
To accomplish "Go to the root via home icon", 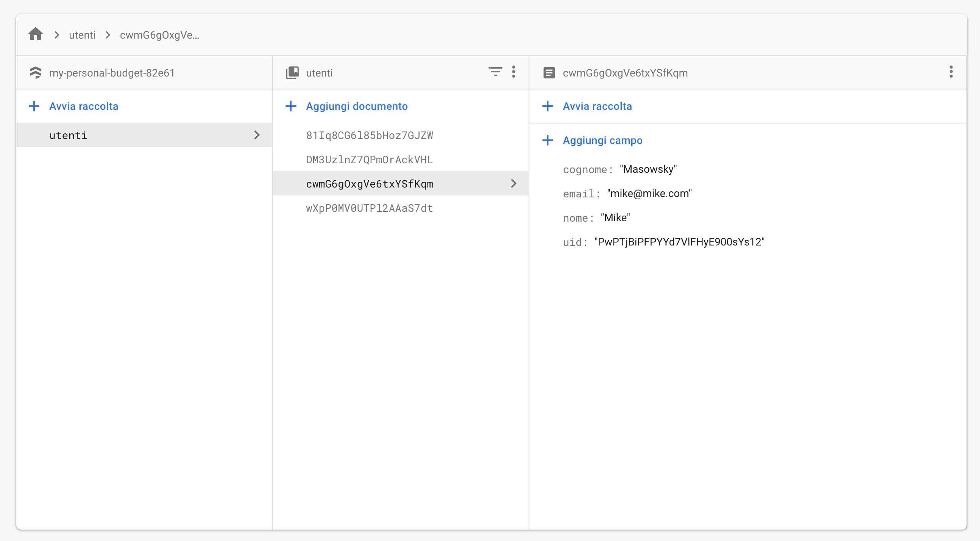I will click(x=35, y=34).
